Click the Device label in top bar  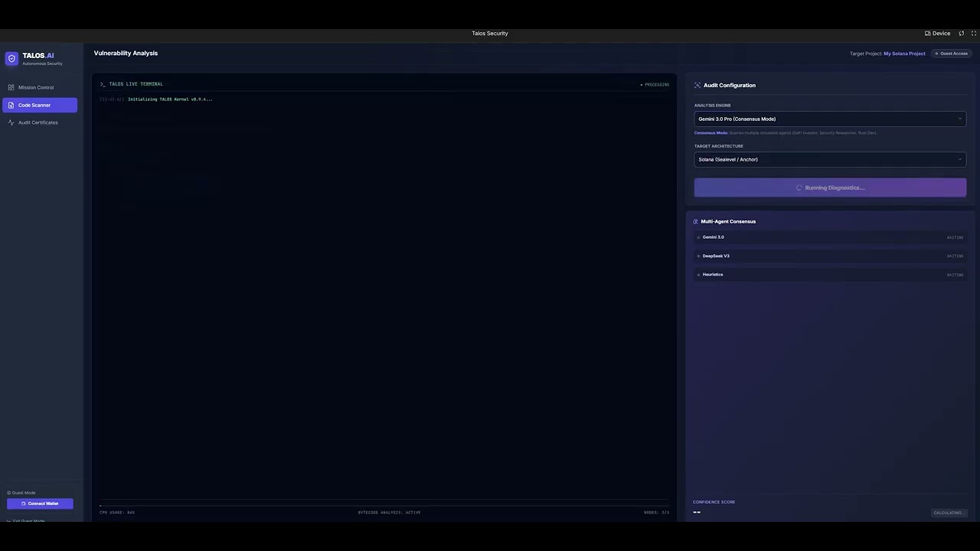pos(941,34)
